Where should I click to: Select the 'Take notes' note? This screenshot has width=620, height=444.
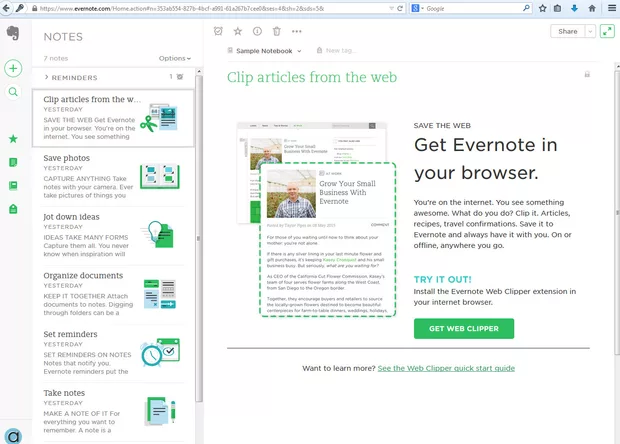pyautogui.click(x=113, y=412)
